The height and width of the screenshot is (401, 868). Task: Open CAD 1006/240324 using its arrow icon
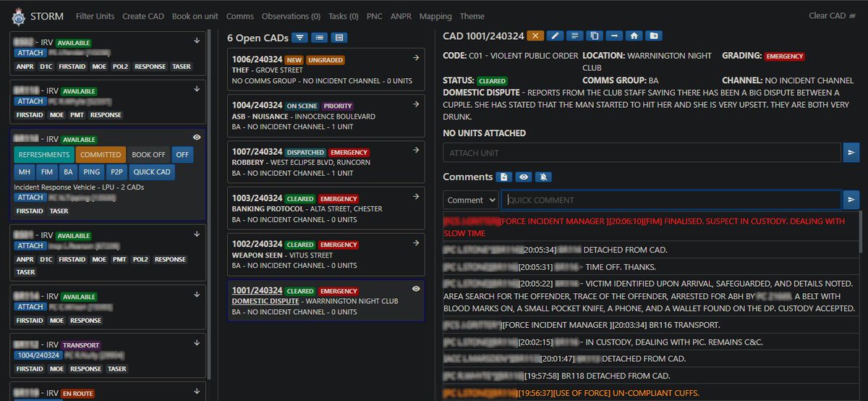coord(416,58)
